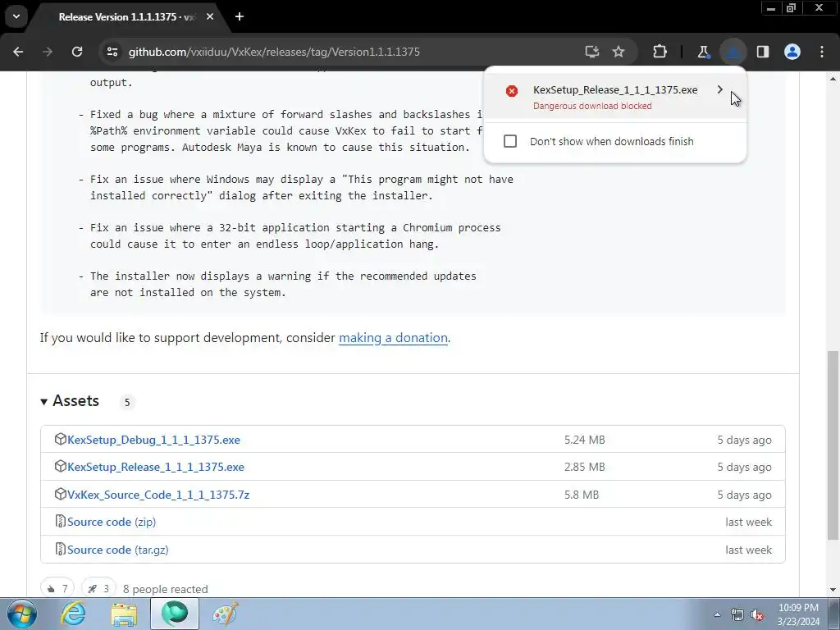Toggle the downloads toolbar icon
The image size is (840, 630).
tap(733, 52)
